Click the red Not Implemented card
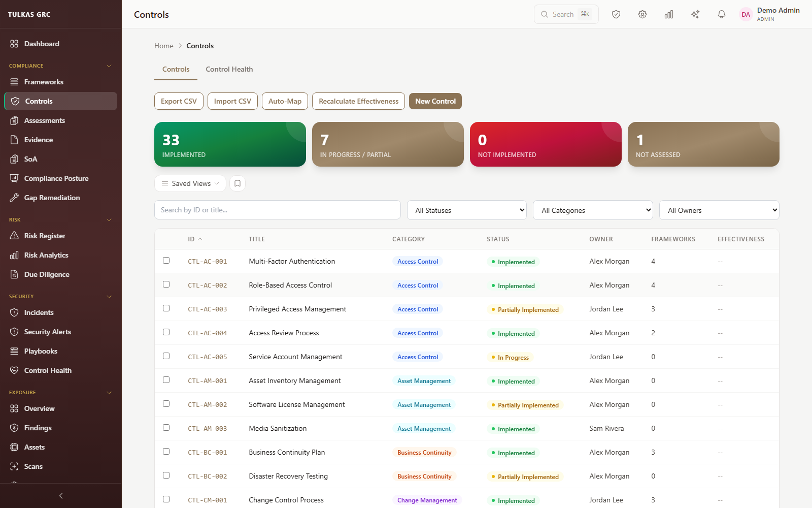812x508 pixels. [546, 144]
